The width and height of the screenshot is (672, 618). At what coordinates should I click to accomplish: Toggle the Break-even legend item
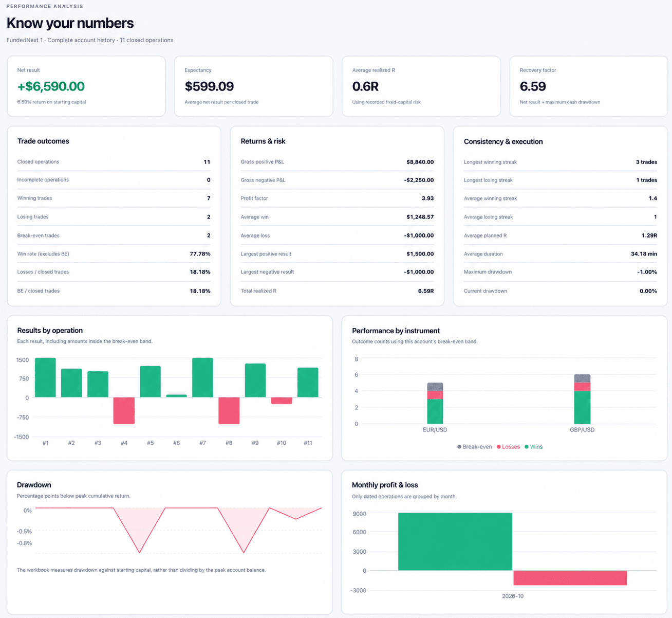click(475, 447)
